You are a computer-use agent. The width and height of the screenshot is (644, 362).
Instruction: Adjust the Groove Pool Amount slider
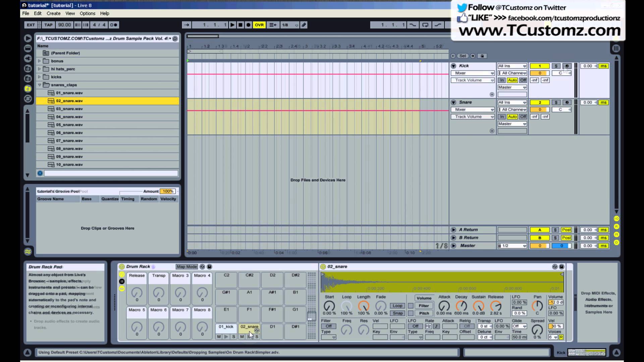pos(167,191)
